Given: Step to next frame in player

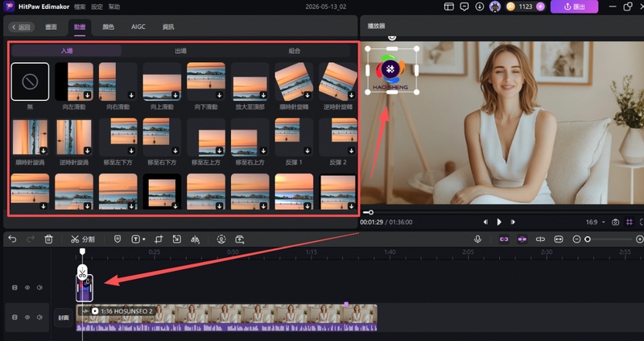Looking at the screenshot, I should 513,222.
